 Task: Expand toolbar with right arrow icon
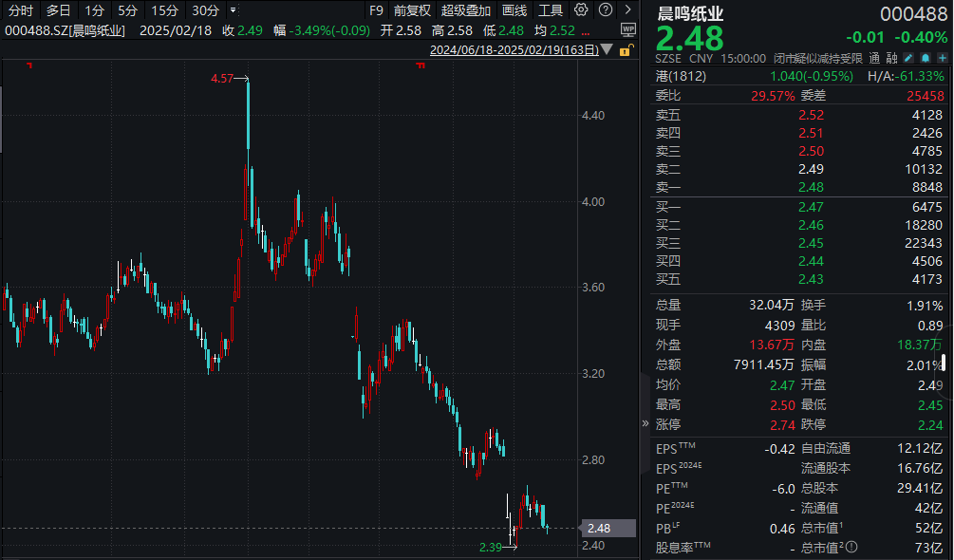tap(627, 10)
